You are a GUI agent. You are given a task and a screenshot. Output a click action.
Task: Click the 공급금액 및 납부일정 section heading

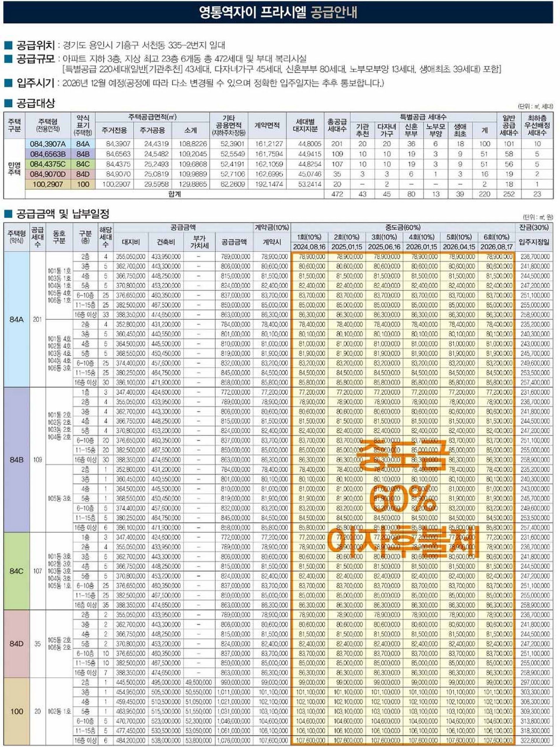coord(63,213)
